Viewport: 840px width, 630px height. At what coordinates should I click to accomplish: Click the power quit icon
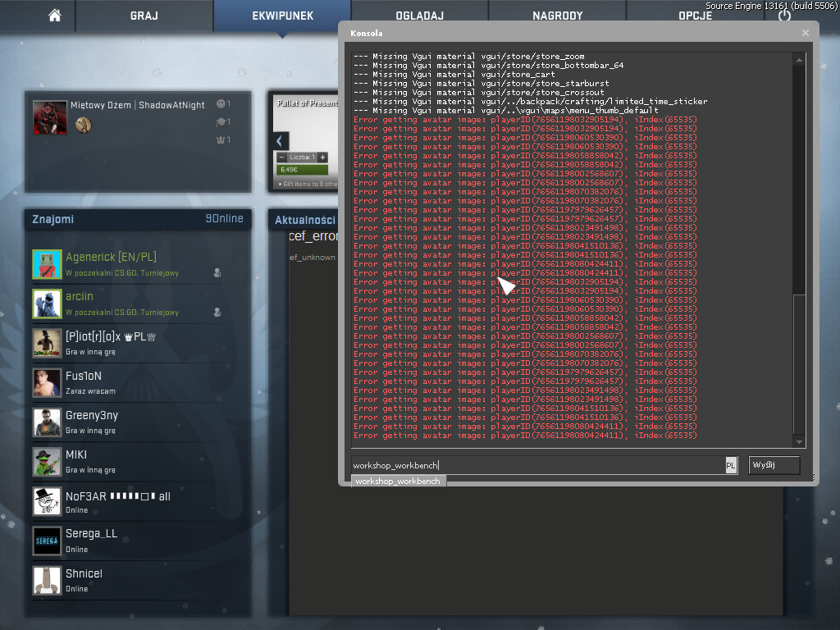pos(784,15)
